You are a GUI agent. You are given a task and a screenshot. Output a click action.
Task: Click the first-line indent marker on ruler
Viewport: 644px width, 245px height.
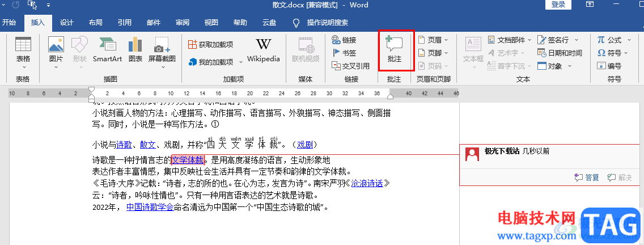click(x=92, y=90)
